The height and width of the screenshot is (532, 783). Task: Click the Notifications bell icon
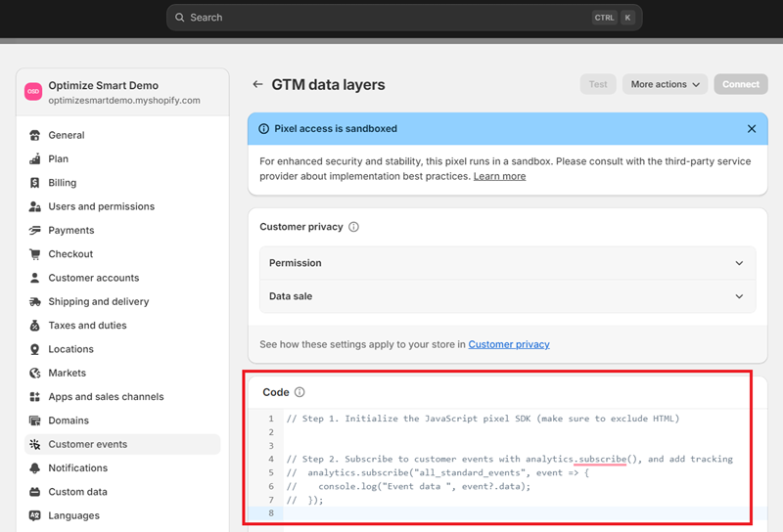click(34, 468)
